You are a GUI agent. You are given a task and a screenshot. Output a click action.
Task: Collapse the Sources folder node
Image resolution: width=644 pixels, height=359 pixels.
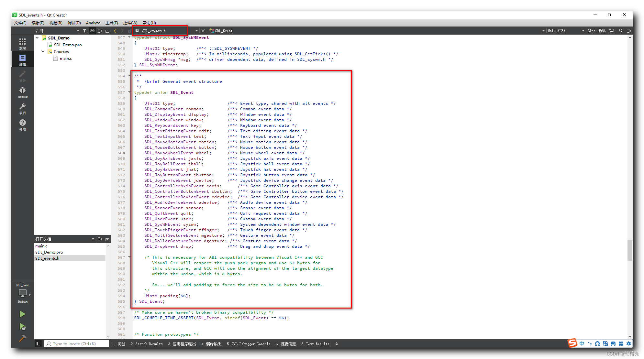[43, 51]
